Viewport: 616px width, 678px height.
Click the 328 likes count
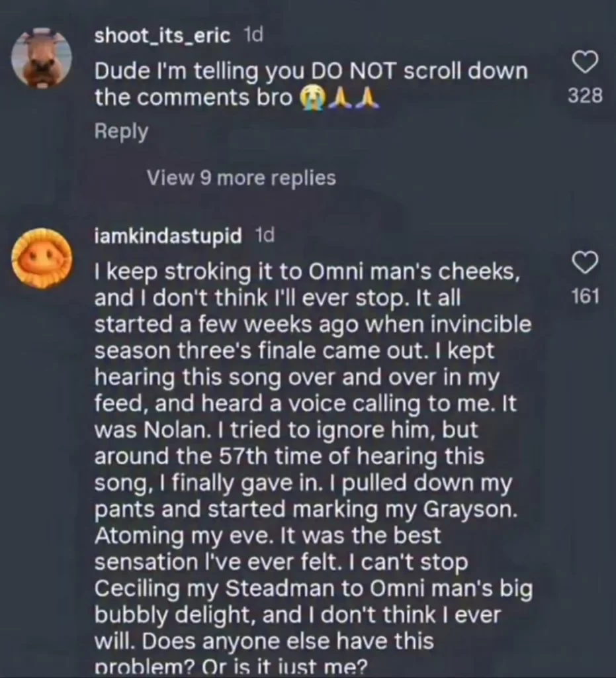coord(585,96)
